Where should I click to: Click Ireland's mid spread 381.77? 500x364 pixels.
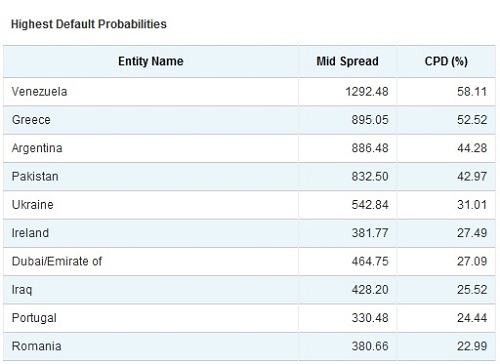pyautogui.click(x=370, y=233)
